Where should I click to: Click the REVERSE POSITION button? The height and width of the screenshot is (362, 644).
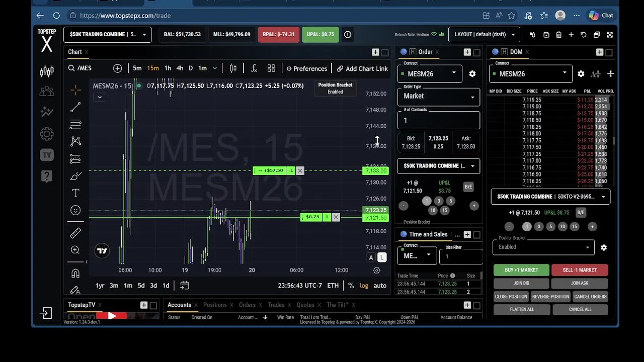coord(550,297)
